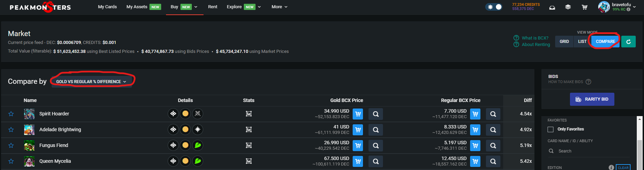Add Adelade Brightwing gold card to cart
This screenshot has width=644, height=170.
coord(358,130)
